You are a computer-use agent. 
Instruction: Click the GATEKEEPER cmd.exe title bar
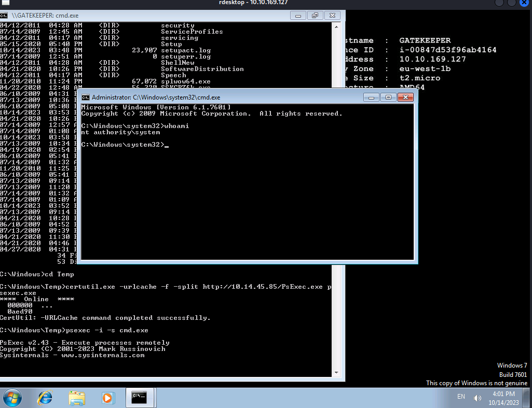149,15
